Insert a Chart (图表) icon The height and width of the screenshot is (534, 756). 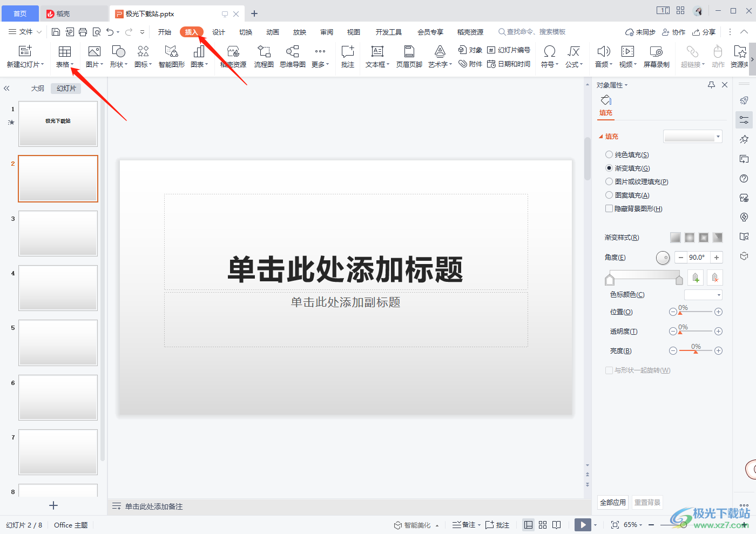(199, 51)
